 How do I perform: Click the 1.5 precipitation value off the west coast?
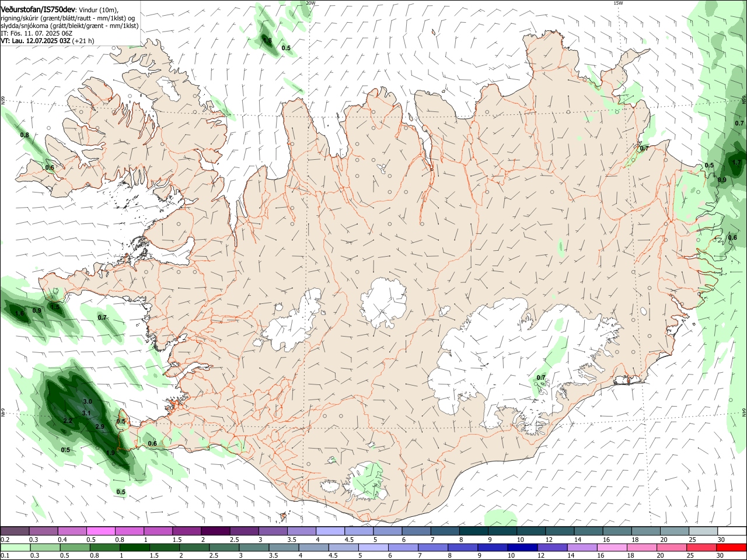coord(55,307)
